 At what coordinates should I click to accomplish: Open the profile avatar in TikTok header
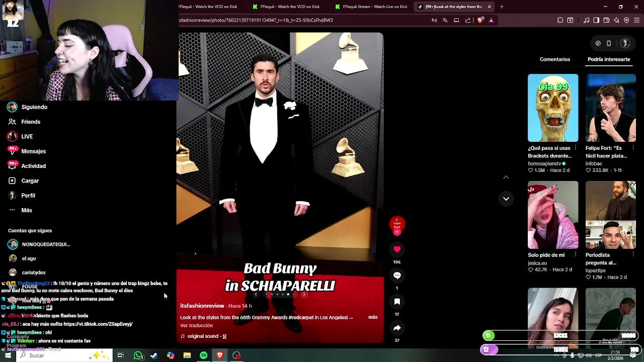[x=625, y=43]
